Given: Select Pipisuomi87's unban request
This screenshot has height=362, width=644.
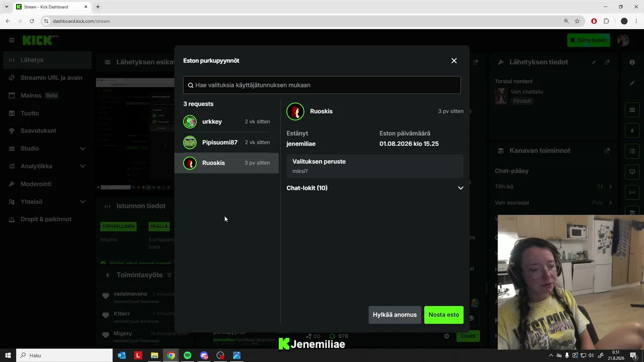Looking at the screenshot, I should pyautogui.click(x=226, y=142).
